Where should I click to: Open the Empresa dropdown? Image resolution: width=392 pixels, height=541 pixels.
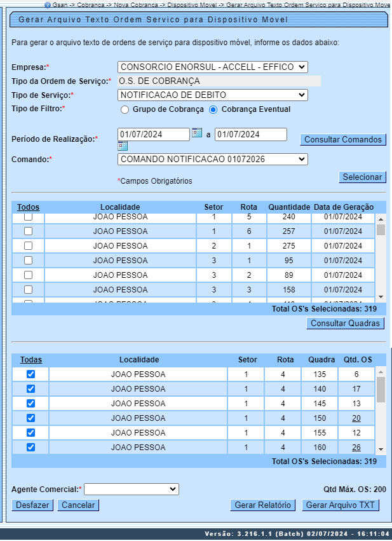tap(212, 67)
